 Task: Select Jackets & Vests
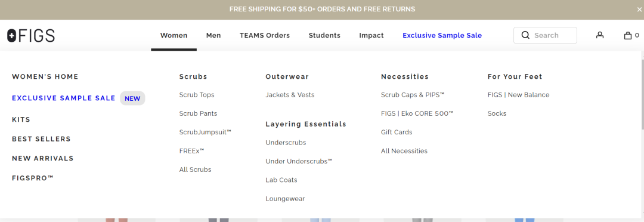290,94
